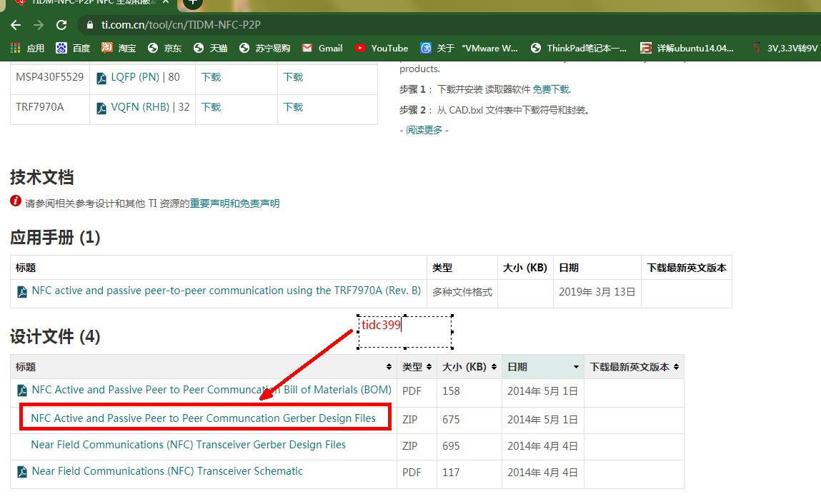This screenshot has height=504, width=821.
Task: Open the 苏宁易购 bookmark
Action: (x=264, y=48)
